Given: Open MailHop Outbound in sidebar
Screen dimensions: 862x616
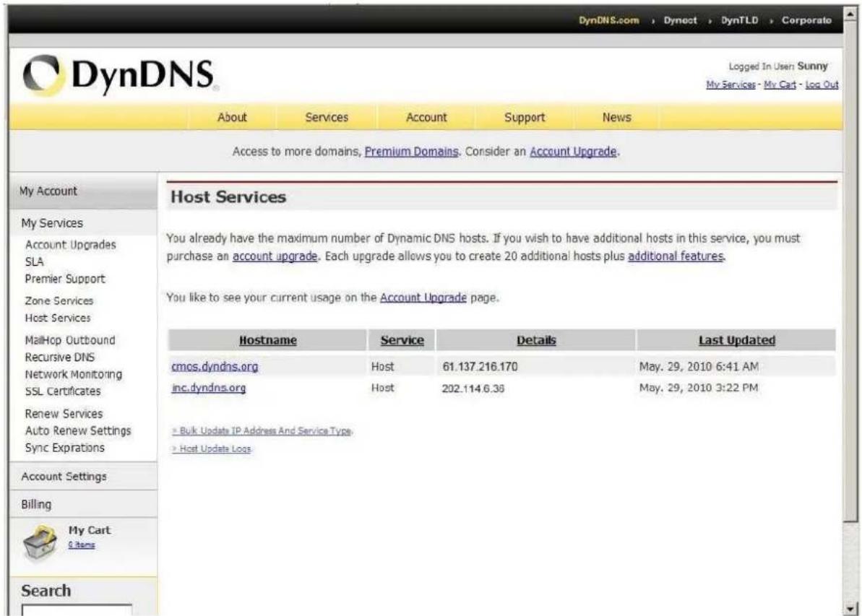Looking at the screenshot, I should coord(70,340).
